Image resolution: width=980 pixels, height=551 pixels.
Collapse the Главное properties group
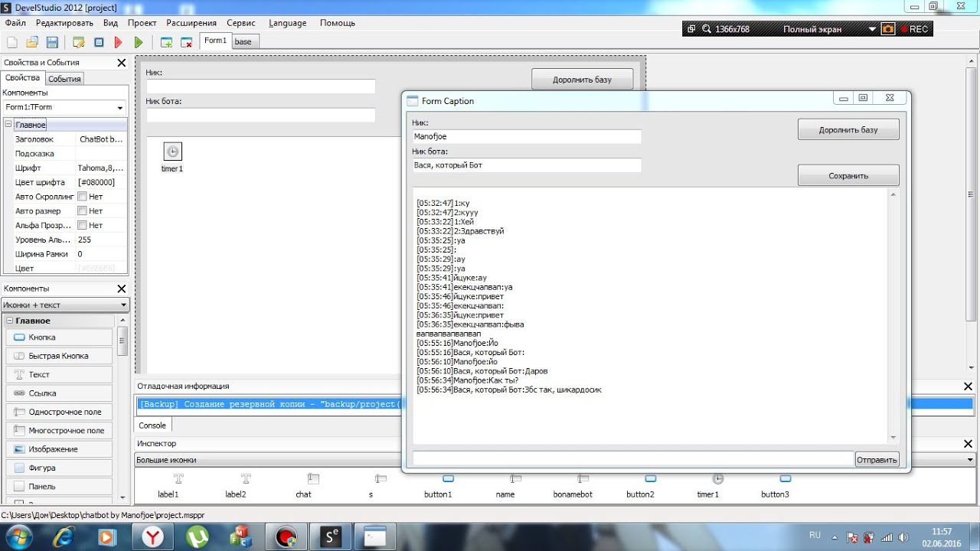[x=8, y=125]
